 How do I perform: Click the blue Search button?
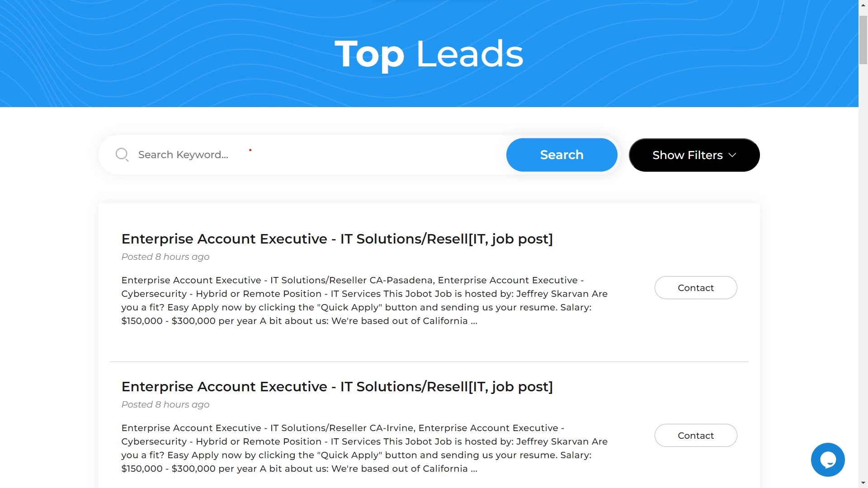[561, 155]
